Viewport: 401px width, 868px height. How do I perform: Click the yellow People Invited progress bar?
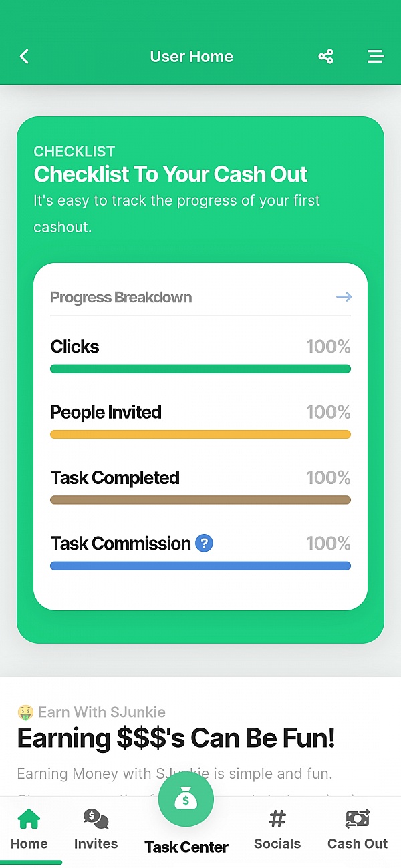tap(200, 435)
